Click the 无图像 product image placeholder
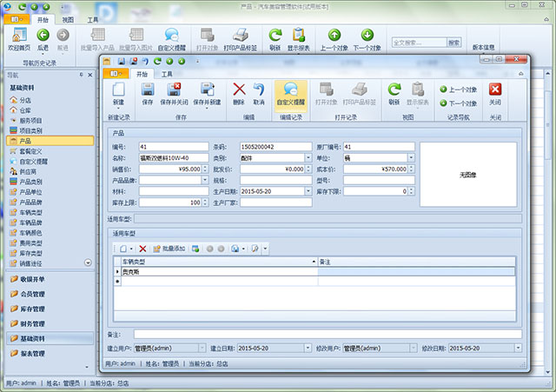The image size is (556, 392). pyautogui.click(x=468, y=175)
